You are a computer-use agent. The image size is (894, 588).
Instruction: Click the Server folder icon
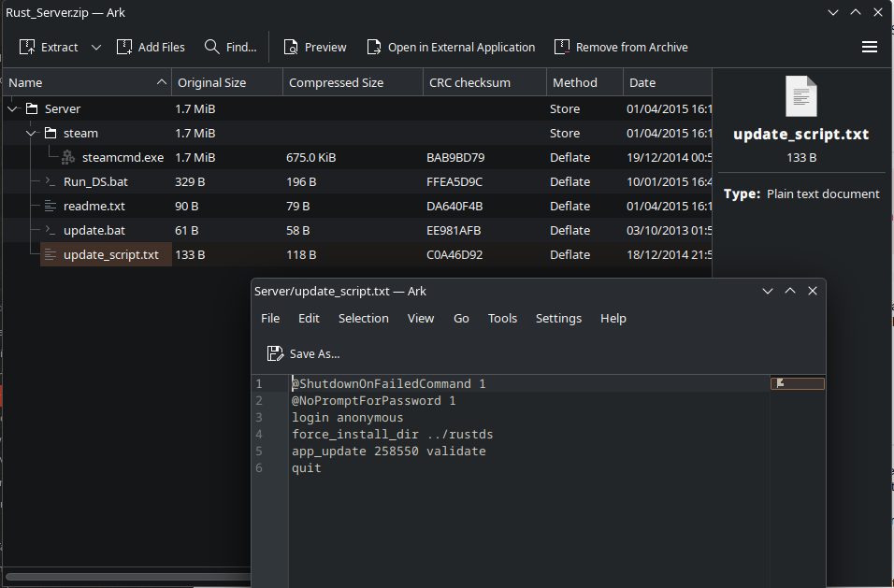tap(32, 108)
